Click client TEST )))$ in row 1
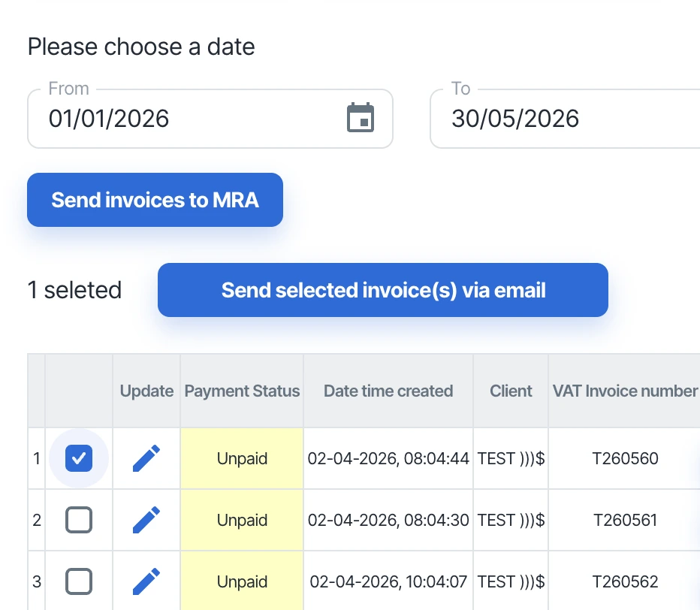This screenshot has width=700, height=610. pyautogui.click(x=511, y=458)
